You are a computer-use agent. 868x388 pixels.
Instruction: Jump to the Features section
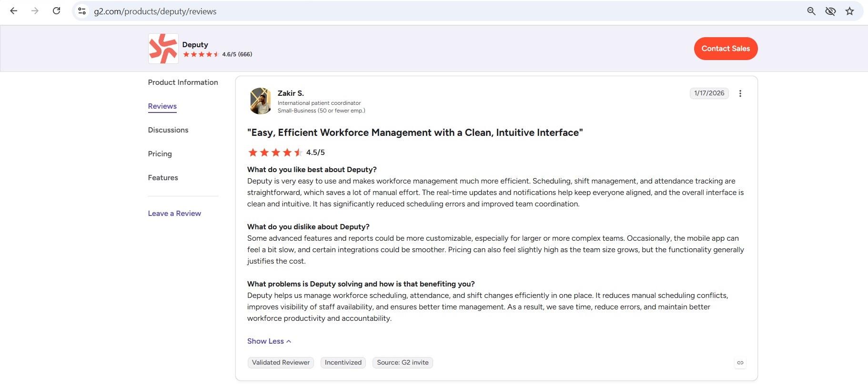pos(163,178)
